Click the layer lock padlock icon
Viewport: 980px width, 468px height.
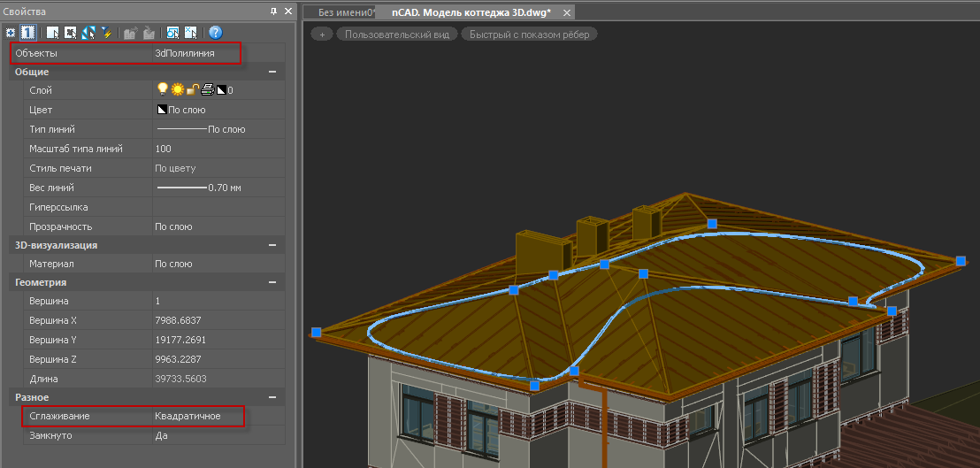coord(191,90)
